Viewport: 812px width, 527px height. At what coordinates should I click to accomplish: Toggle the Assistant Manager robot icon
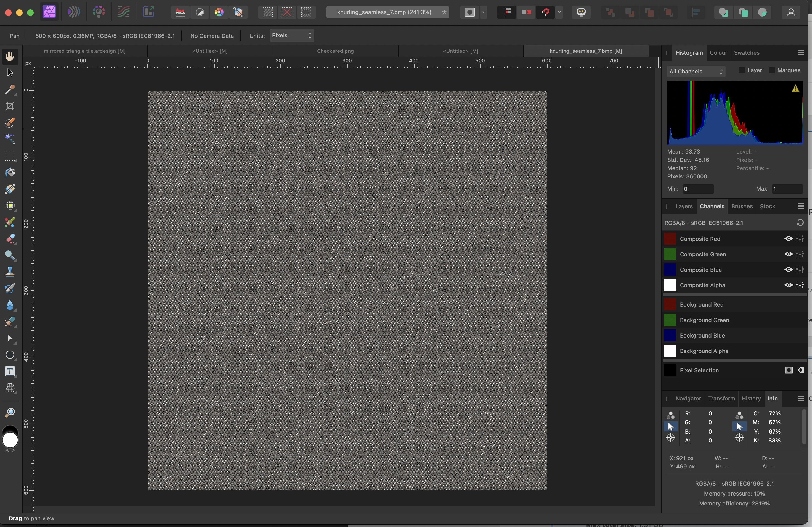(581, 13)
